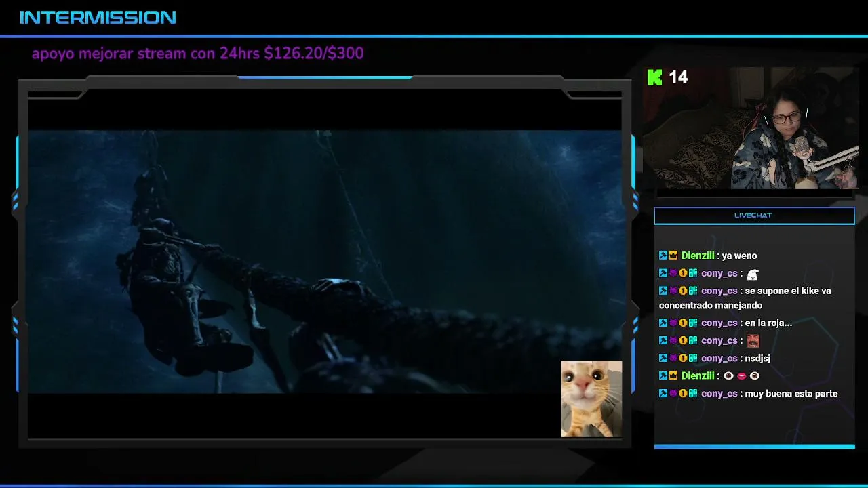This screenshot has height=488, width=868.
Task: Click the chat text "en la roja..."
Action: (768, 323)
